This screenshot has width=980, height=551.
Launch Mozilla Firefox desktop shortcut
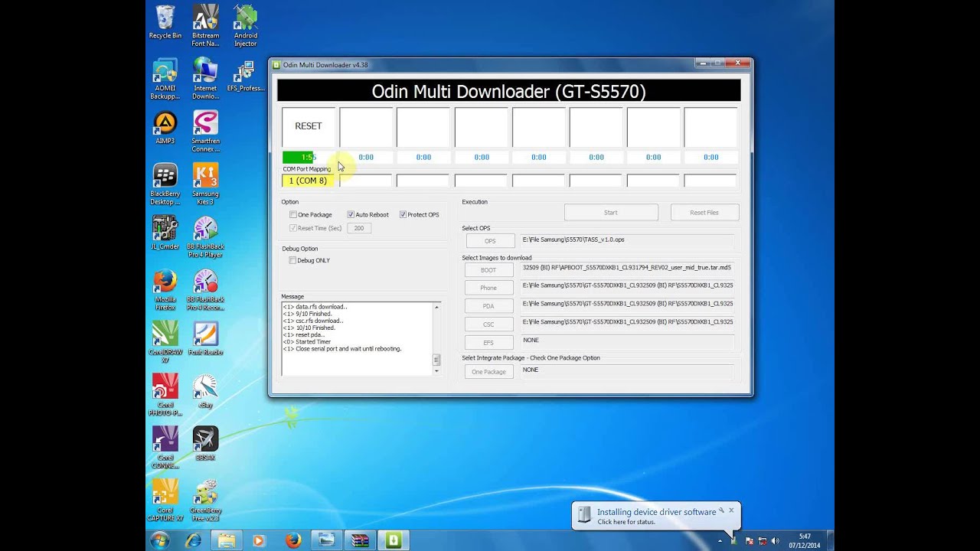(165, 289)
